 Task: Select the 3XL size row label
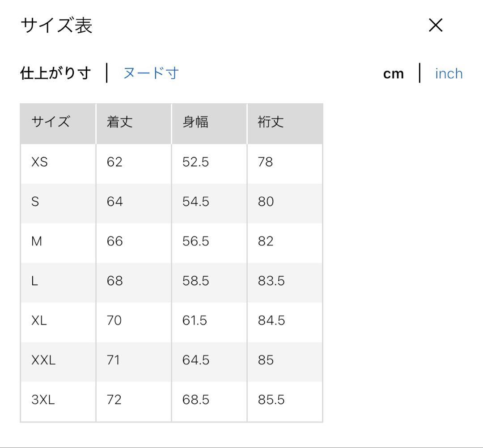43,400
